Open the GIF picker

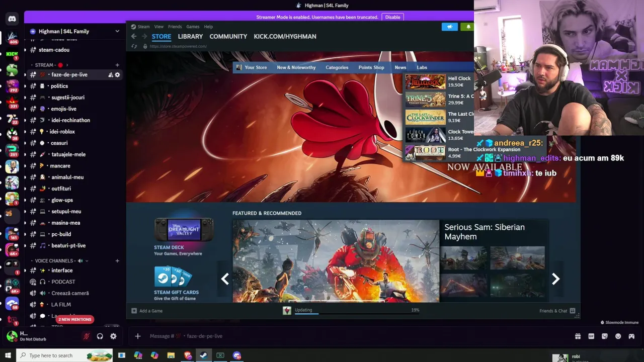(591, 336)
